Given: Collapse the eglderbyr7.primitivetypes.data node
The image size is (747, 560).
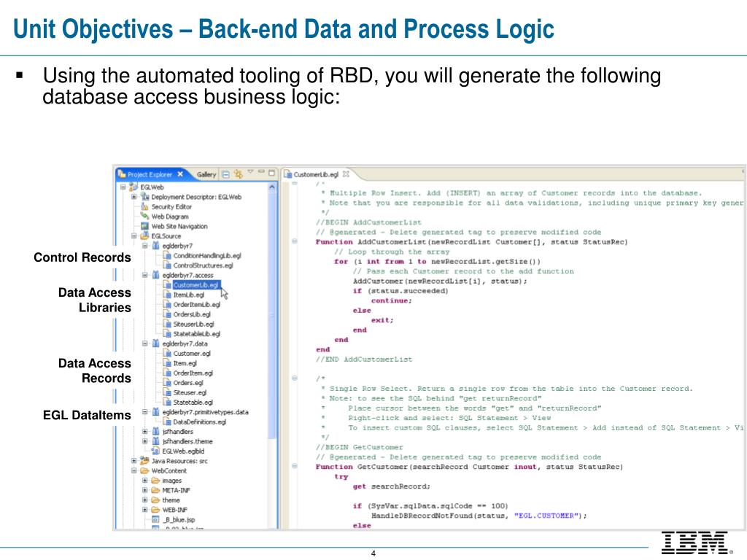Looking at the screenshot, I should click(x=145, y=412).
